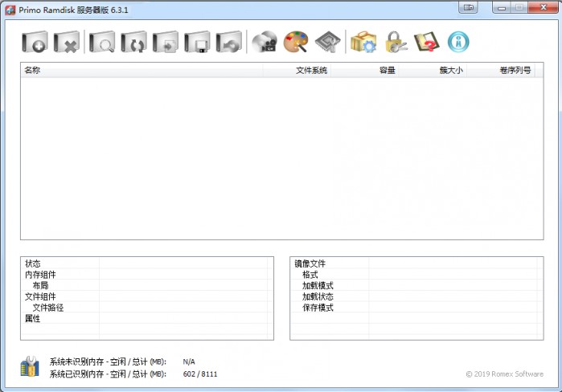Screen dimensions: 562x392
Task: Open the image file tool with CD and camera
Action: [265, 42]
